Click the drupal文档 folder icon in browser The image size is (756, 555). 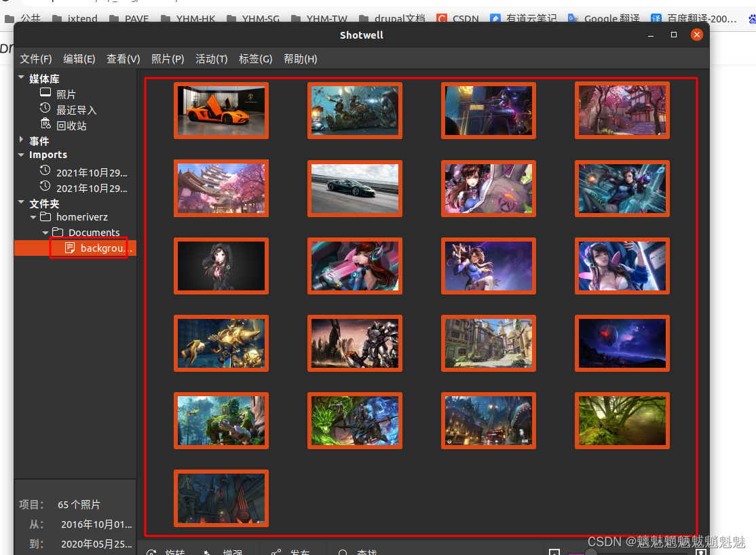364,19
